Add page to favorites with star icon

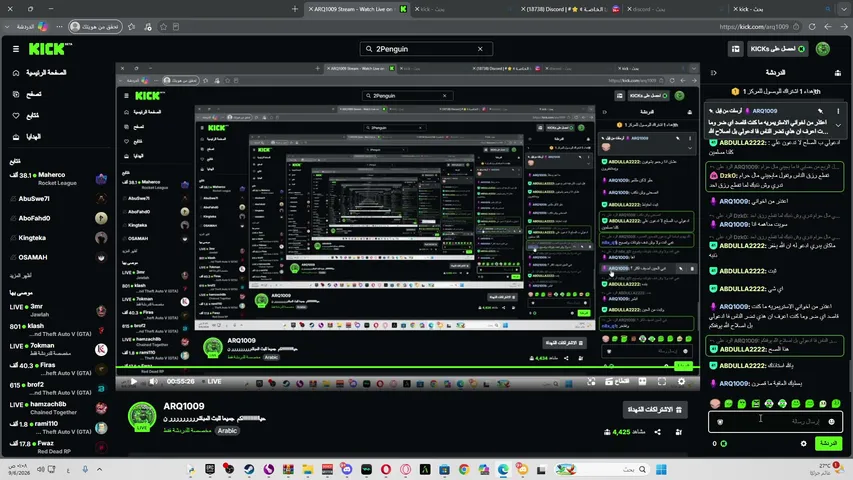point(163,27)
